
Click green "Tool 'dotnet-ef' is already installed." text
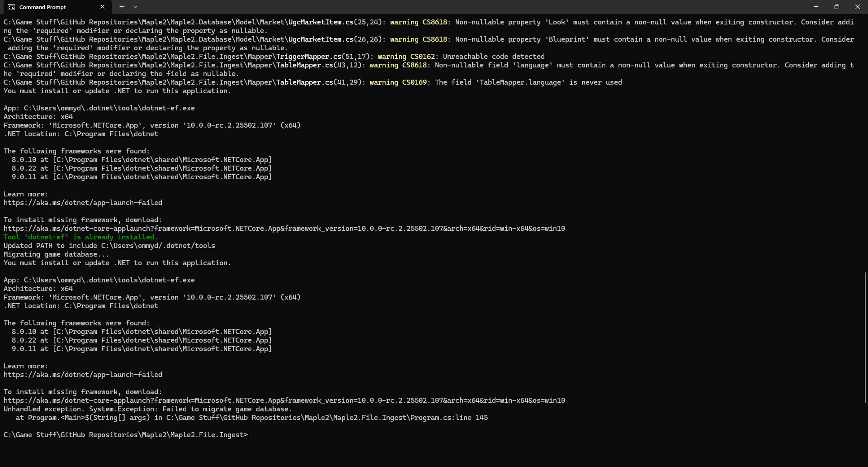tap(80, 237)
